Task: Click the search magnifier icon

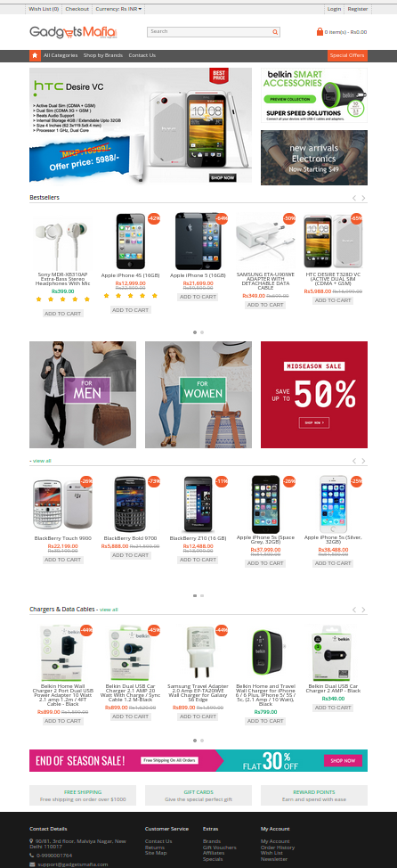Action: coord(275,32)
